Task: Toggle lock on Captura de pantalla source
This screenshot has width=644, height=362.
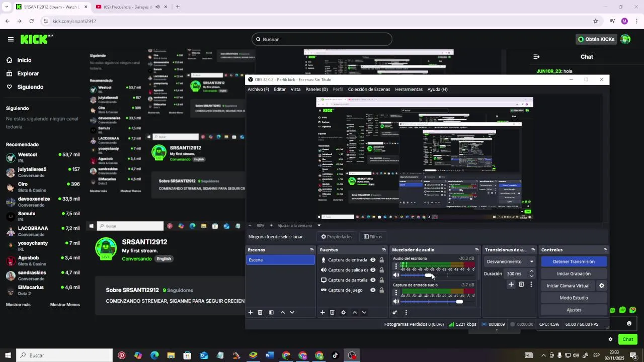Action: (x=382, y=280)
